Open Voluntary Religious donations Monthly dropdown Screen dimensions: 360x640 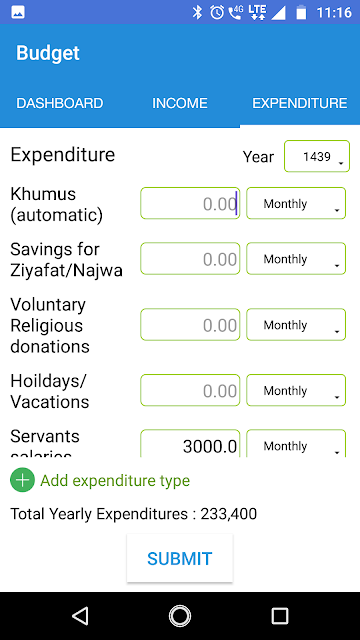pyautogui.click(x=296, y=324)
